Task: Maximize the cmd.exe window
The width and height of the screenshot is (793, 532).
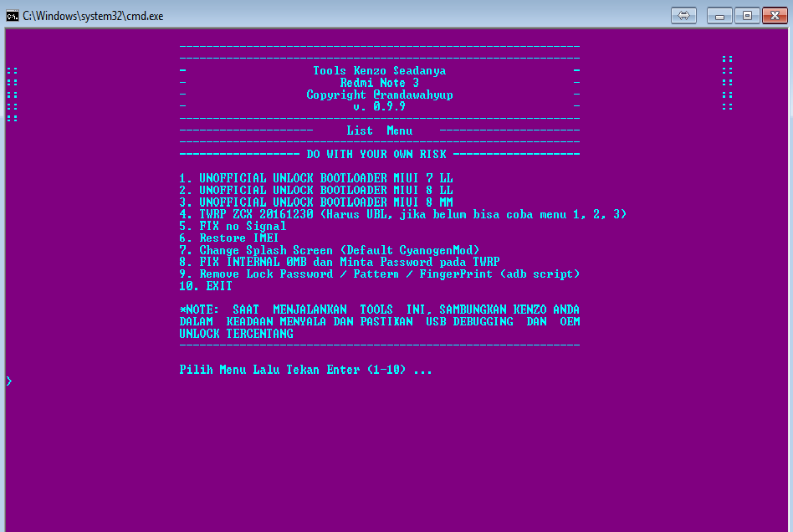Action: [x=746, y=16]
